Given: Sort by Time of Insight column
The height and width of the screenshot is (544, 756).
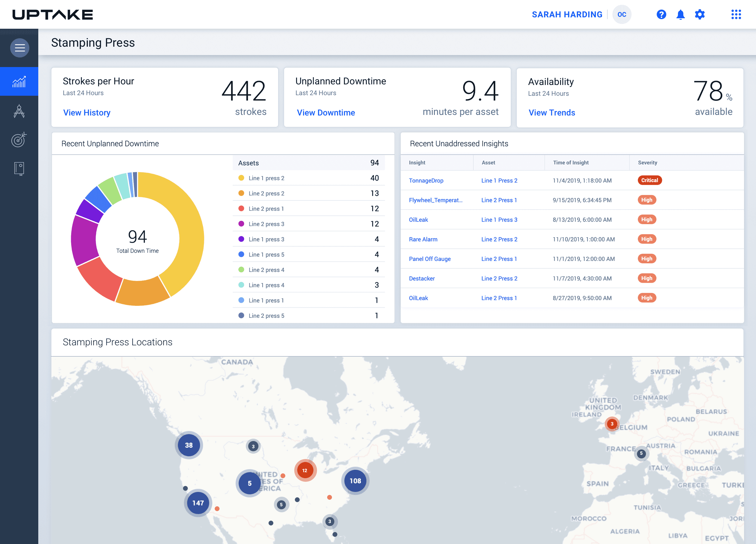Looking at the screenshot, I should point(571,162).
